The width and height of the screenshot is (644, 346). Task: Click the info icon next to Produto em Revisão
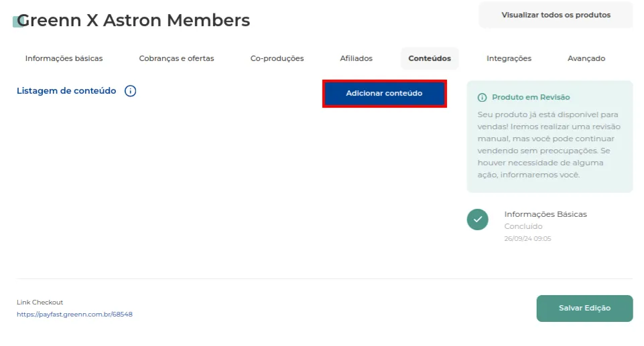482,98
